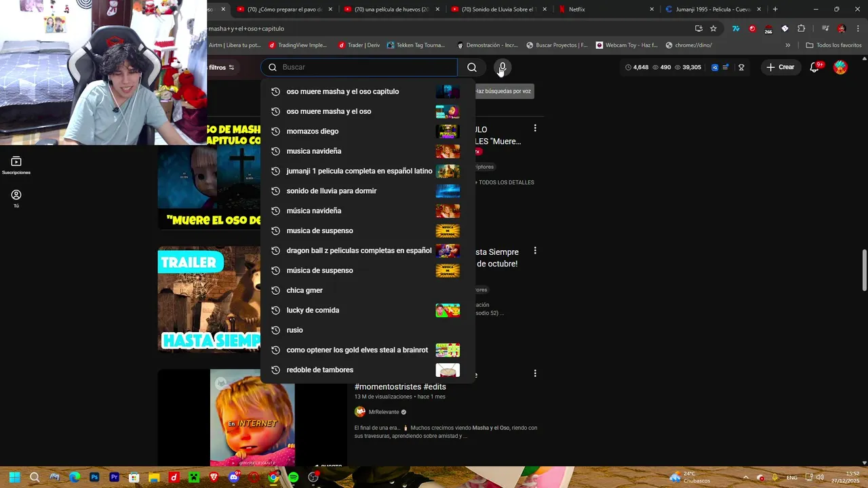Click the magnifier search button
Screen dimensions: 868x488
coord(472,67)
